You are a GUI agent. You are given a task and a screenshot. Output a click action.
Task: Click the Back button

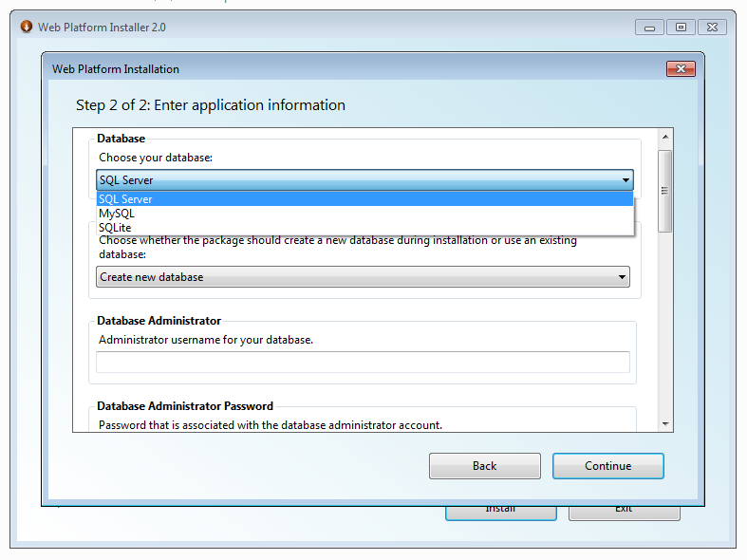pyautogui.click(x=484, y=466)
